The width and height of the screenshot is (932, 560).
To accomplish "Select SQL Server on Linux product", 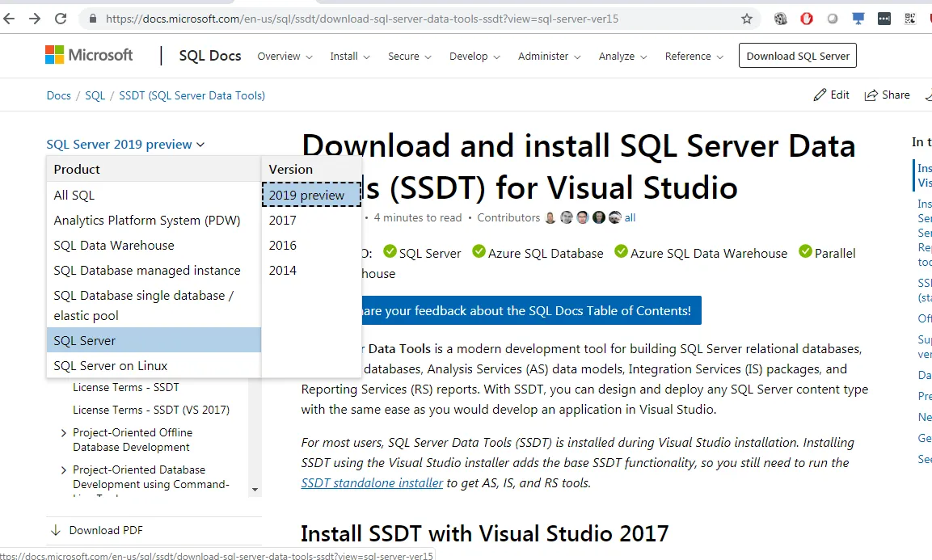I will 154,365.
